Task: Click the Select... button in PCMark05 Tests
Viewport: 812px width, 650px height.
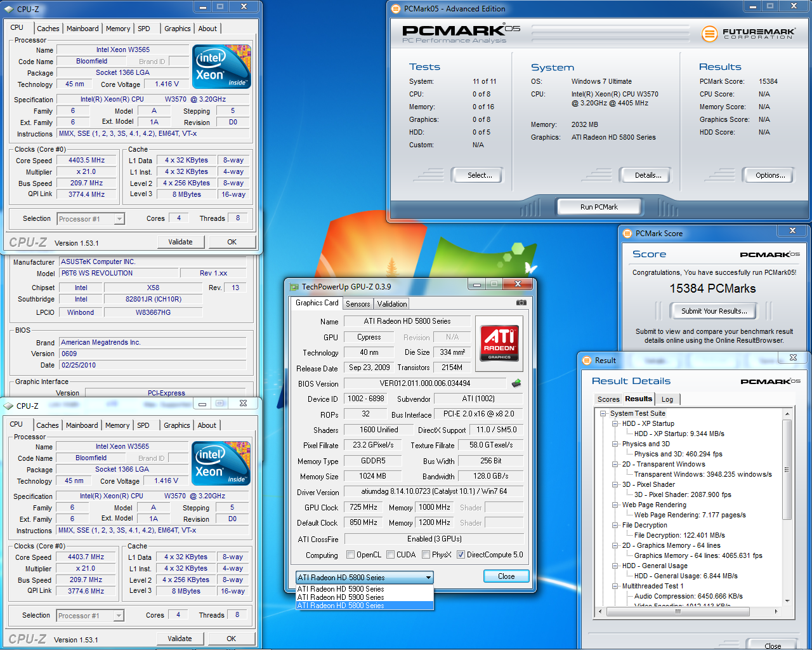Action: coord(480,175)
